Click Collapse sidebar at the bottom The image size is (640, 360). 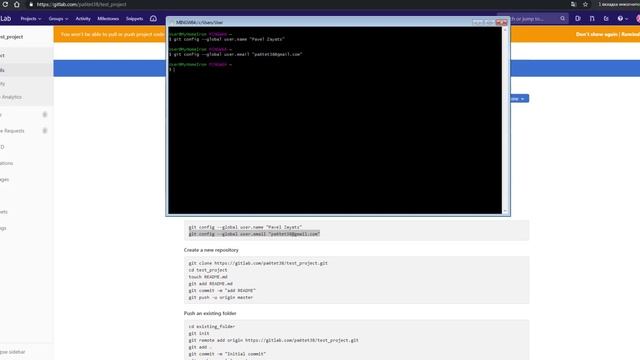[13, 352]
